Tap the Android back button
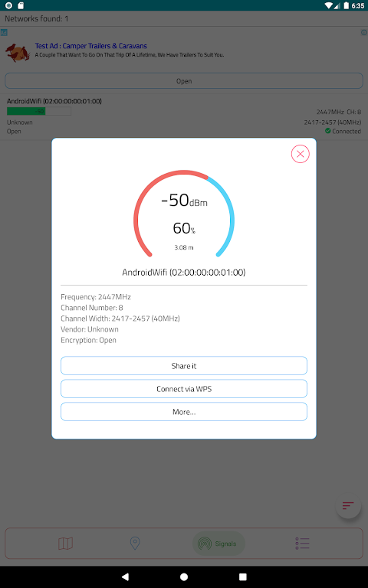The height and width of the screenshot is (588, 368). 125,577
